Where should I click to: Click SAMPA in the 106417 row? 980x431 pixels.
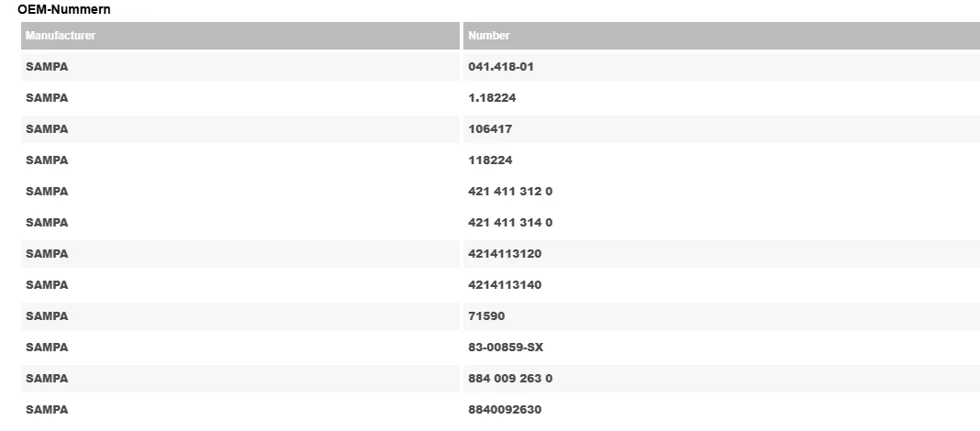[x=47, y=129]
